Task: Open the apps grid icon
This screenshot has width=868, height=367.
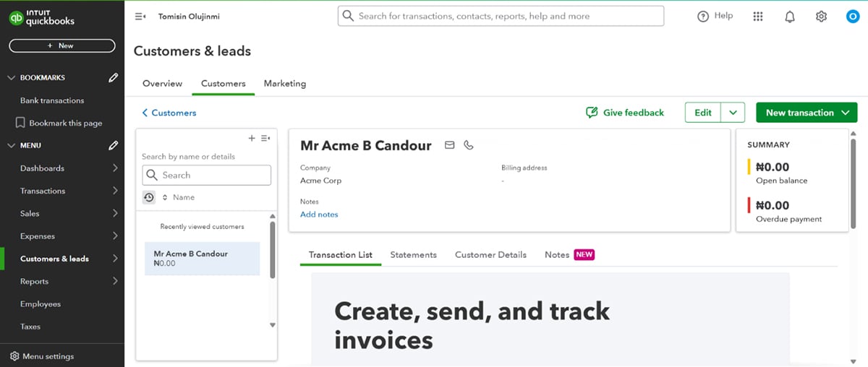Action: pyautogui.click(x=758, y=16)
